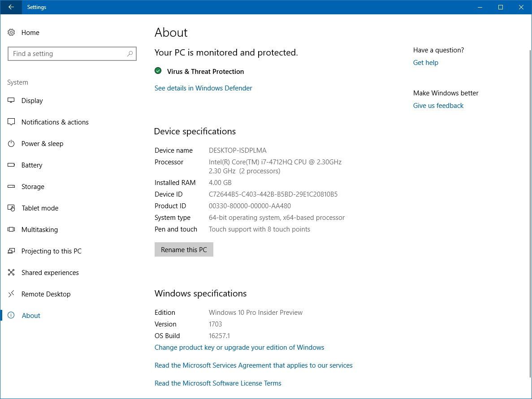The image size is (532, 399).
Task: Click the Home gear icon
Action: pyautogui.click(x=11, y=32)
